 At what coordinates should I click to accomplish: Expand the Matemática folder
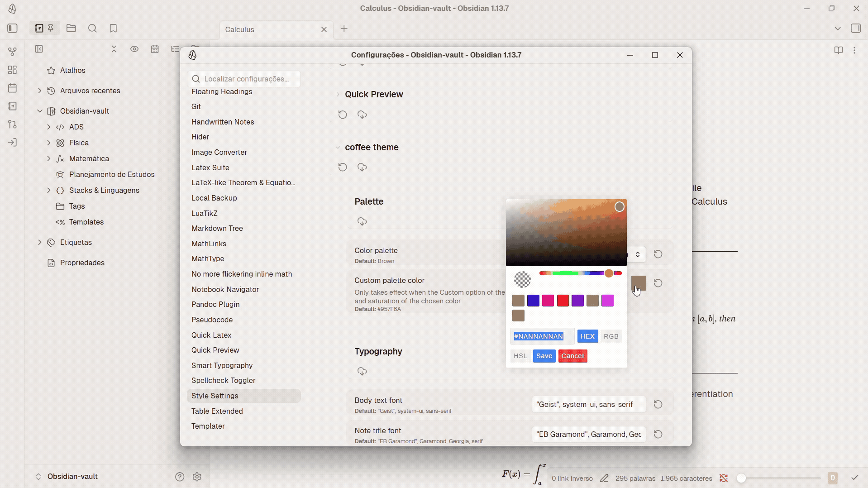coord(48,158)
